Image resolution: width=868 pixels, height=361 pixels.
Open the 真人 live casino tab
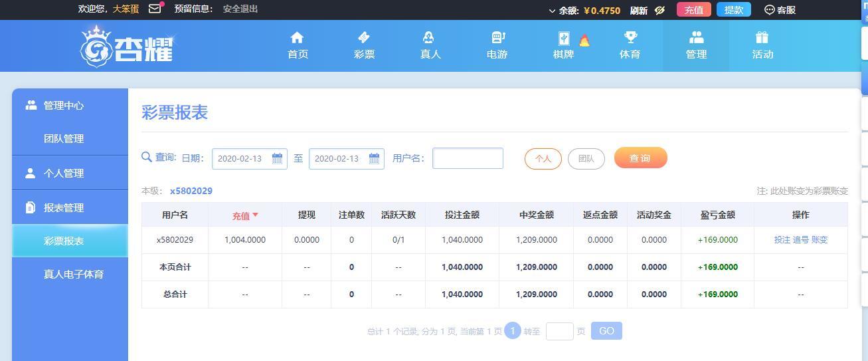coord(430,45)
